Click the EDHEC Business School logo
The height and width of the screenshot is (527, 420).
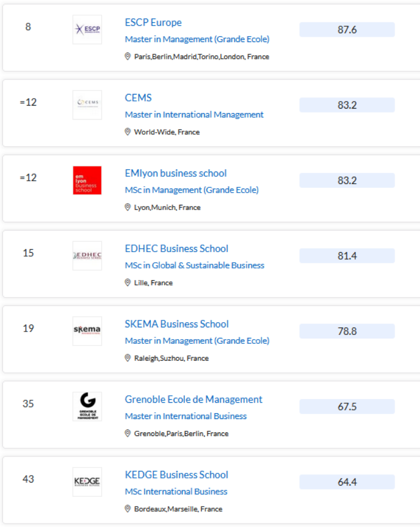(87, 256)
